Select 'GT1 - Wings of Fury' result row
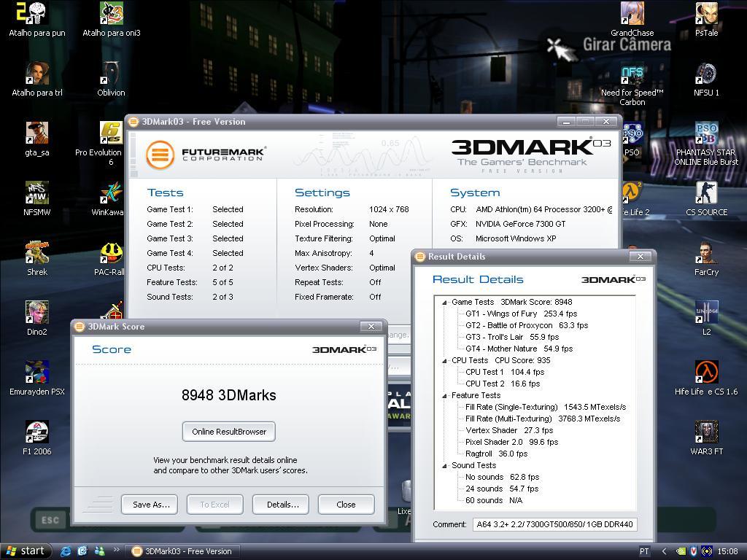This screenshot has height=560, width=747. [521, 314]
